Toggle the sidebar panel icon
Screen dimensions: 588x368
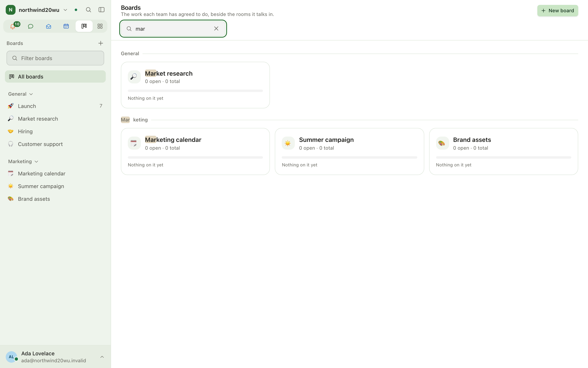pos(101,10)
